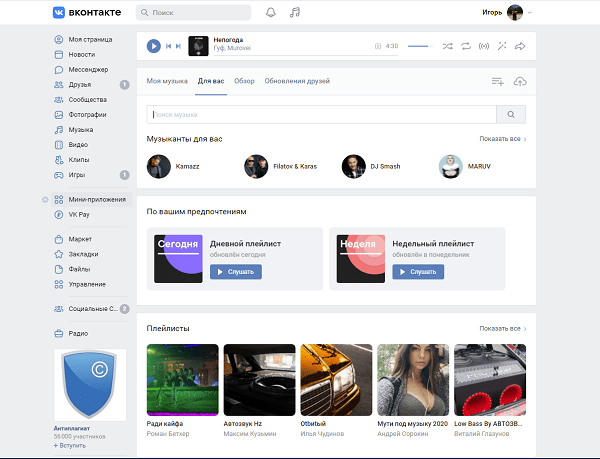600x459 pixels.
Task: Open the Неделя playlist cover
Action: point(361,259)
